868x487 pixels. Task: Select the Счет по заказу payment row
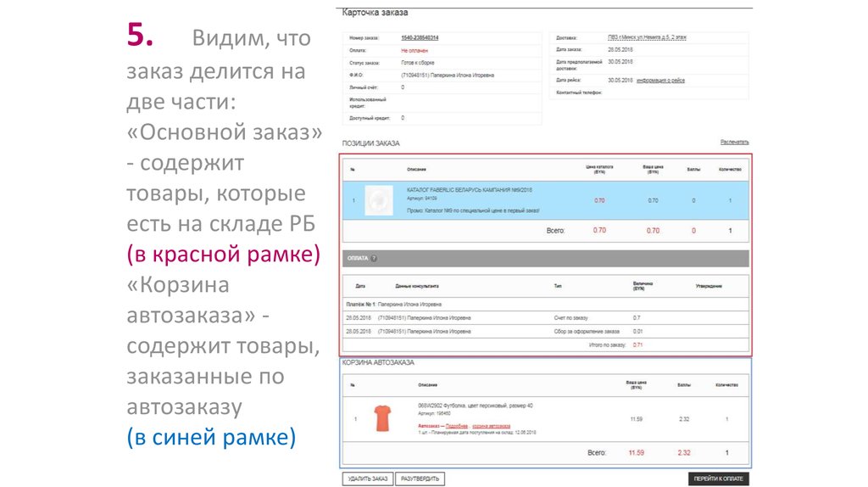click(x=545, y=318)
